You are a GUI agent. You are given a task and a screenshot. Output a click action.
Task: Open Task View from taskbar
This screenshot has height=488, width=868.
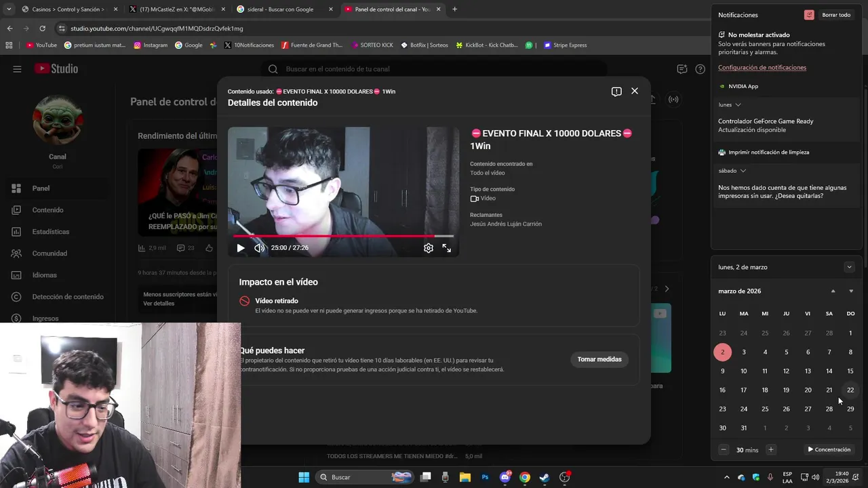click(426, 477)
